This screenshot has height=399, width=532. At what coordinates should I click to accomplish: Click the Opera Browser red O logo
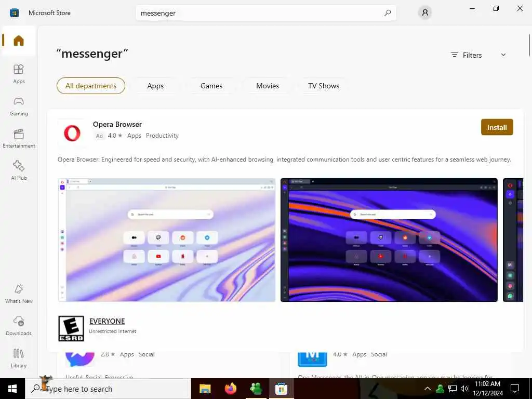[x=72, y=132]
